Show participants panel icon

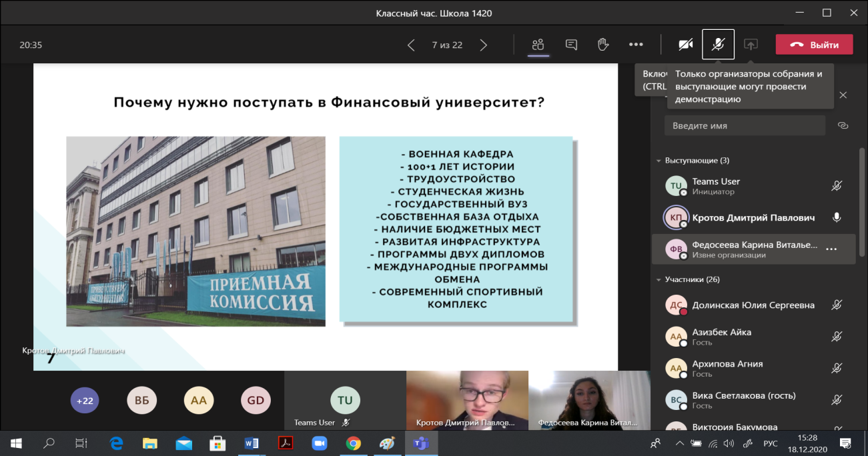click(538, 45)
